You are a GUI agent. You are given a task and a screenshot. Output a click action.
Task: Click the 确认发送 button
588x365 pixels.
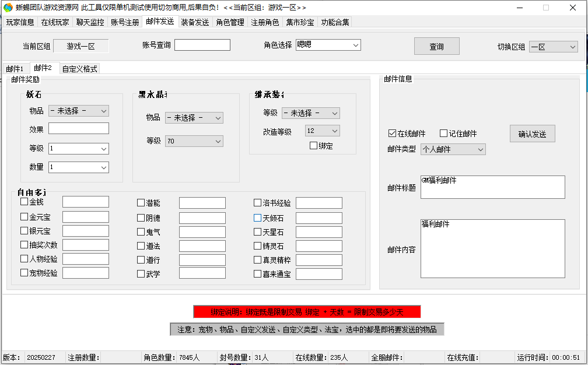click(532, 134)
